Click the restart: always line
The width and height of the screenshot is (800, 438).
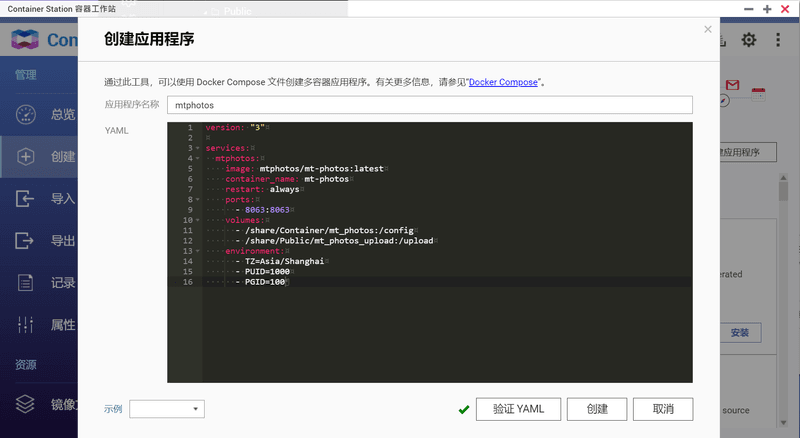pos(262,189)
